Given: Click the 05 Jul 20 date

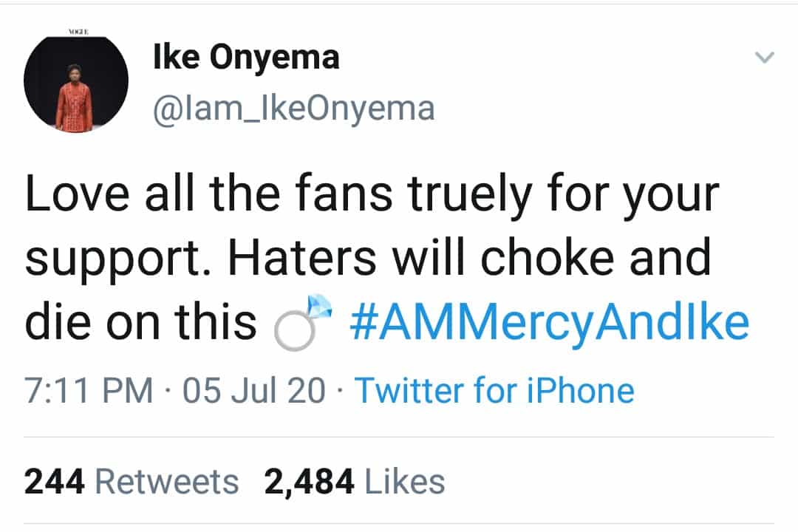Looking at the screenshot, I should click(254, 390).
